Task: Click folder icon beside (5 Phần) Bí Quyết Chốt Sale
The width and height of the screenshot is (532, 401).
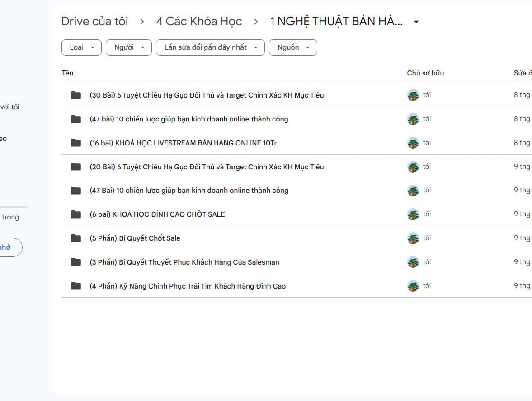Action: pos(75,238)
